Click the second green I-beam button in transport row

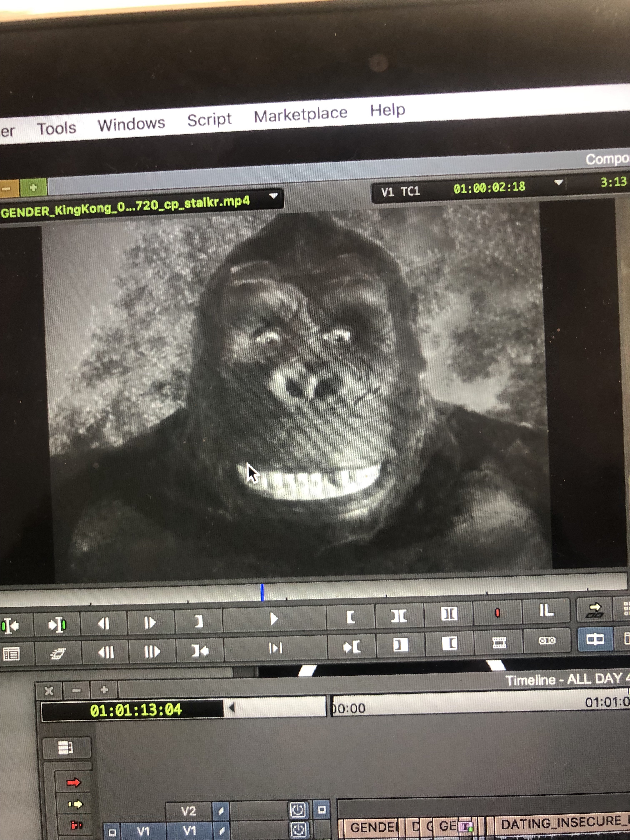click(57, 625)
